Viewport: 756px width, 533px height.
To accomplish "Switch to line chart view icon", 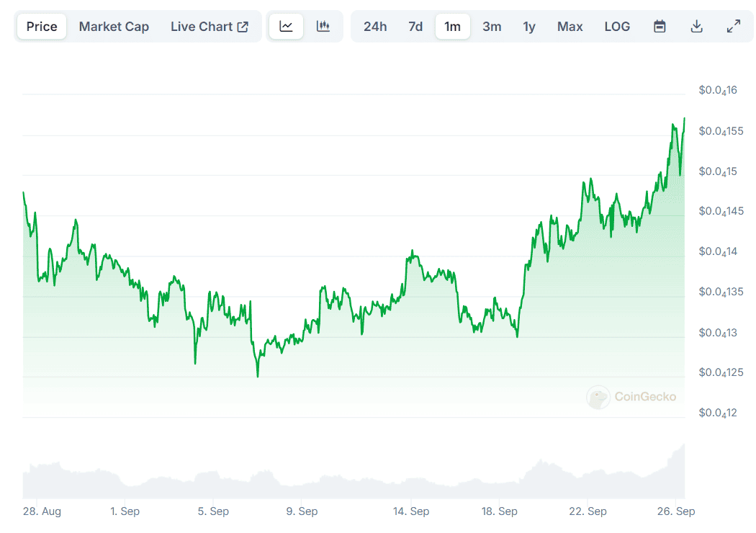I will coord(287,27).
